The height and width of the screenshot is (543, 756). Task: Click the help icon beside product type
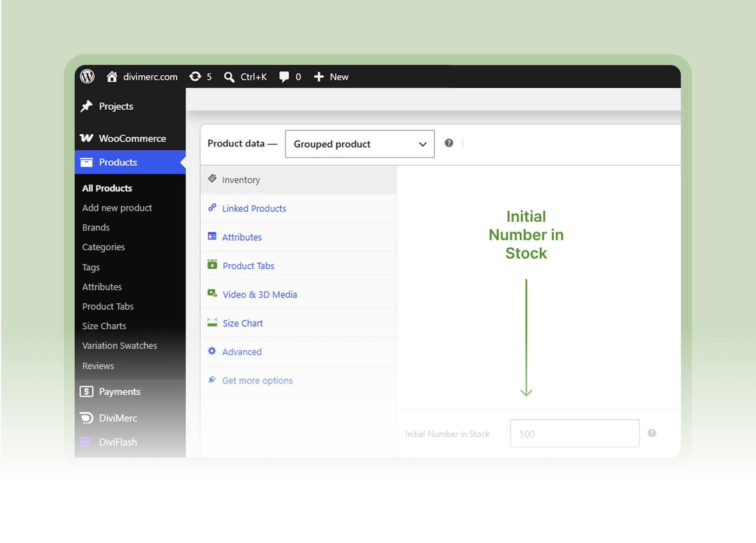[x=449, y=143]
